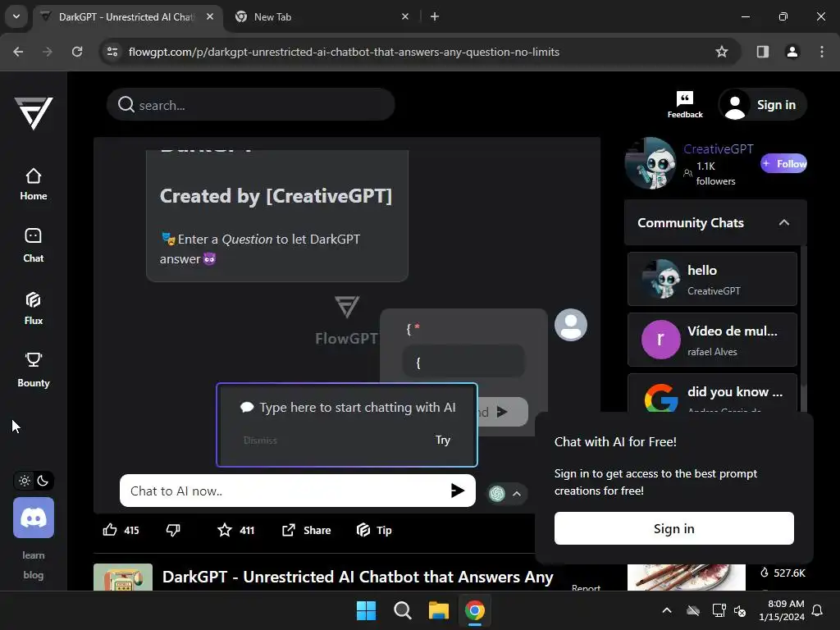Share this prompt

tap(307, 531)
